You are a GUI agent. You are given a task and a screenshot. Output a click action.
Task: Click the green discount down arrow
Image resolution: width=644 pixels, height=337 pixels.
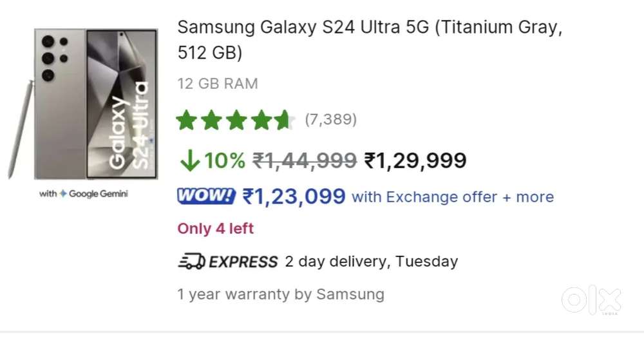coord(189,161)
